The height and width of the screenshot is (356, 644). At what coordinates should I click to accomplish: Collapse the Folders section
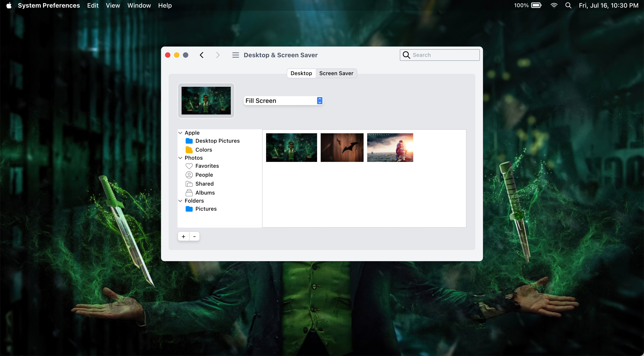pos(180,201)
